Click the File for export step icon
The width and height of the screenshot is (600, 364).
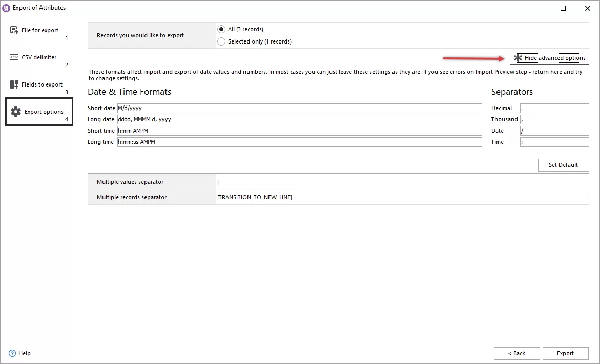[13, 30]
